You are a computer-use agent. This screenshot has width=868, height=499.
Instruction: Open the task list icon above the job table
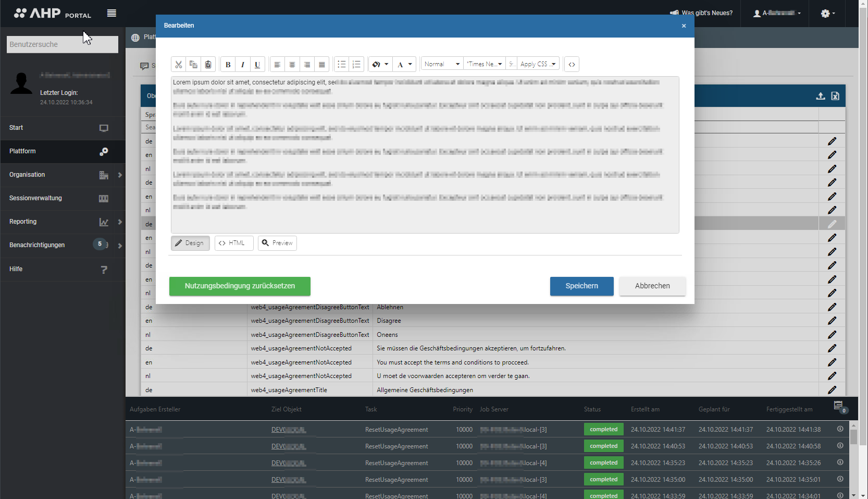839,406
